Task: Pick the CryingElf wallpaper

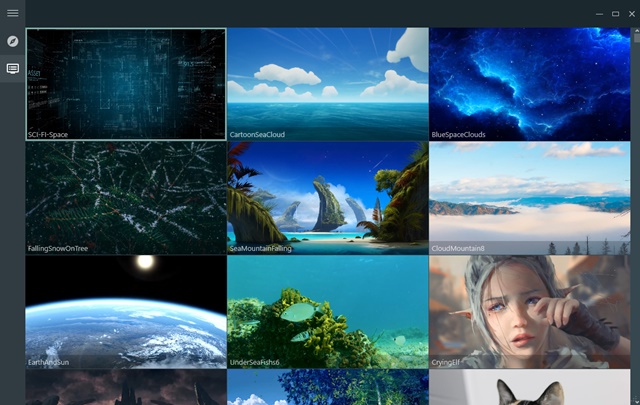Action: [530, 312]
